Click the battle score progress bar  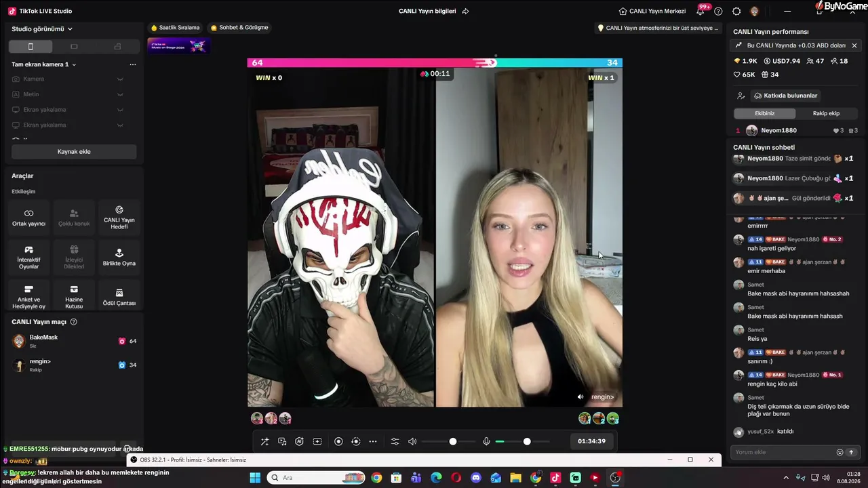pos(435,62)
